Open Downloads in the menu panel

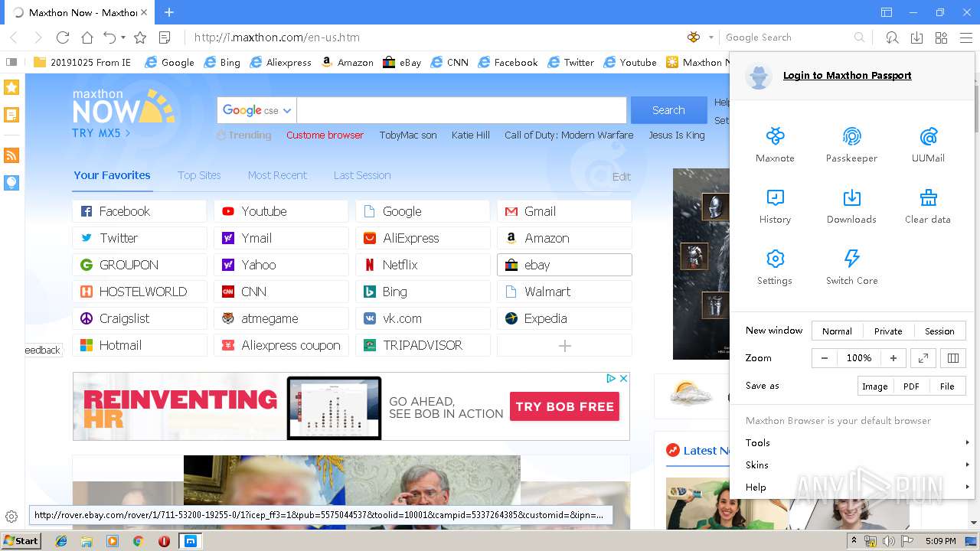coord(851,206)
